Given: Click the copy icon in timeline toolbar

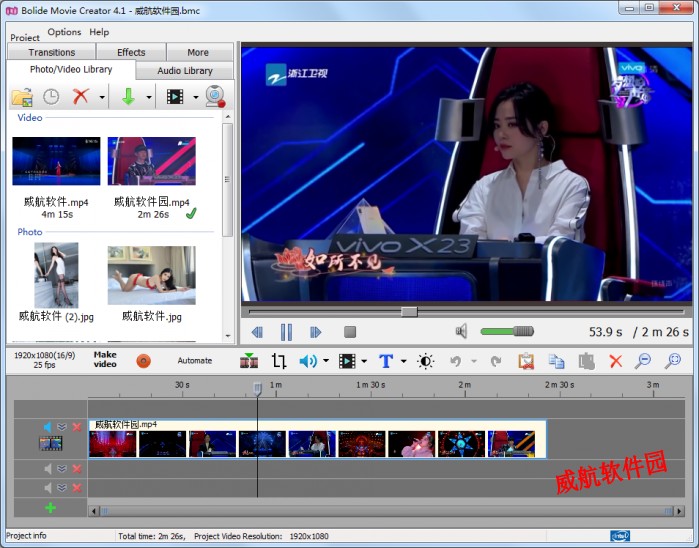Looking at the screenshot, I should pos(556,361).
